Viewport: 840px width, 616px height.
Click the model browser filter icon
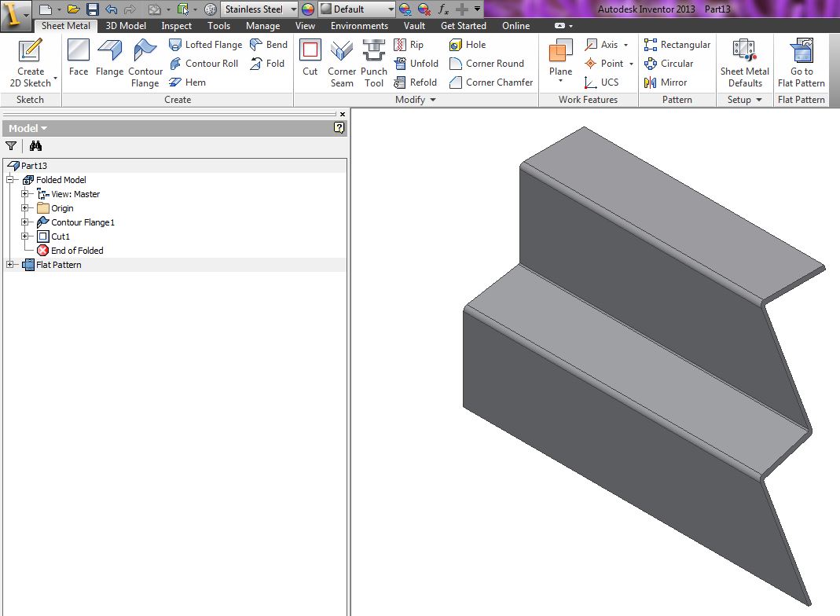click(x=11, y=145)
